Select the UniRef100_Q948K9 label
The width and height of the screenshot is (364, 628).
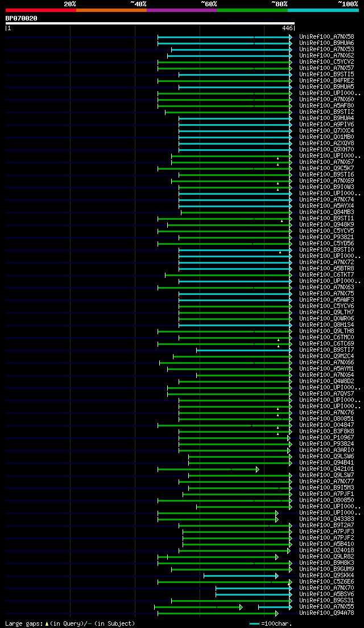click(326, 225)
